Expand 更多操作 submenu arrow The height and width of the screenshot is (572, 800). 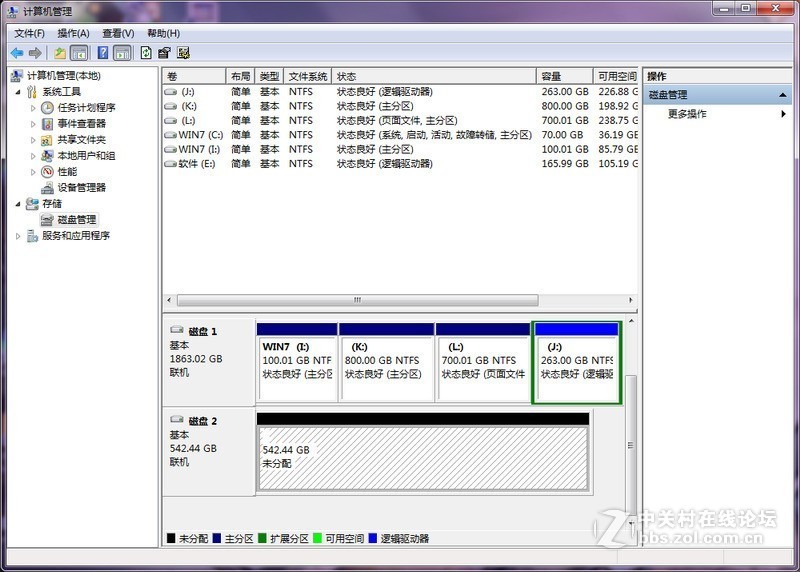pos(783,114)
